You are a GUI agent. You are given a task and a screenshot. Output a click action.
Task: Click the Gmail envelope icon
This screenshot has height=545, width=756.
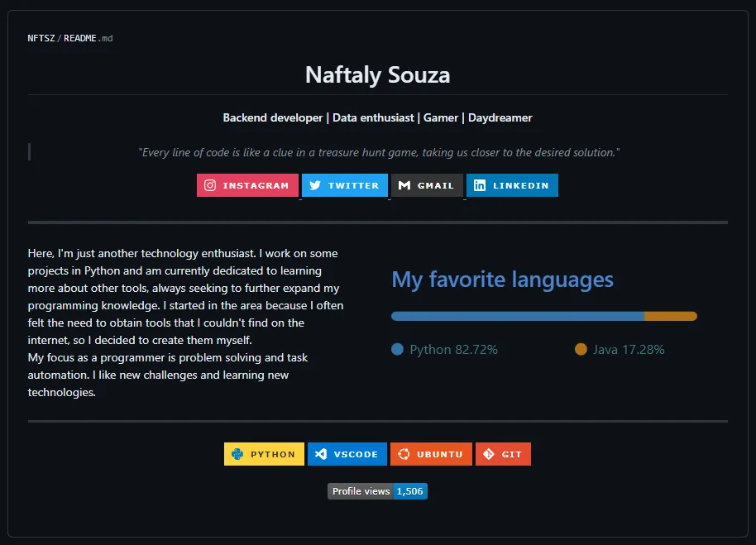point(404,184)
